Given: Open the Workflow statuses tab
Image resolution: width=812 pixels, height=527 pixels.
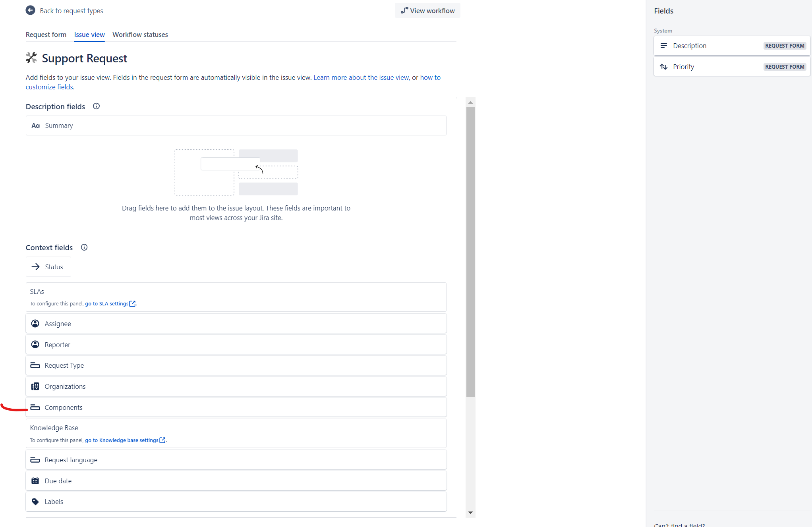Looking at the screenshot, I should 140,35.
